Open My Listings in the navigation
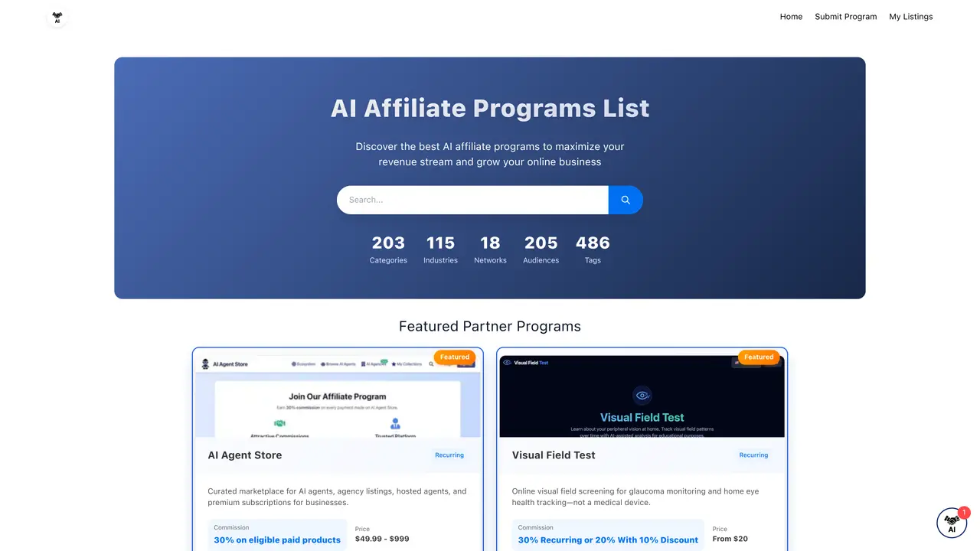The image size is (980, 551). click(911, 17)
